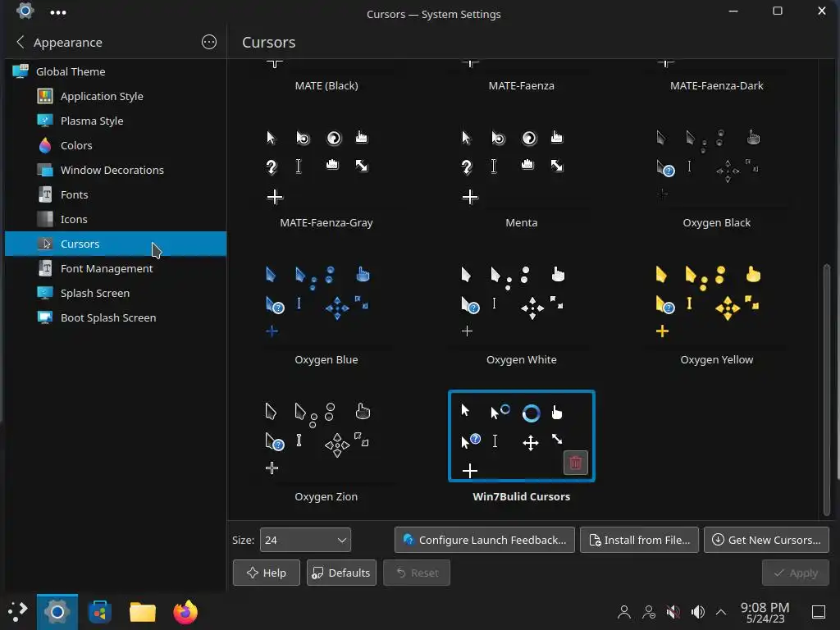The width and height of the screenshot is (840, 630).
Task: Click Install from File button
Action: (x=639, y=540)
